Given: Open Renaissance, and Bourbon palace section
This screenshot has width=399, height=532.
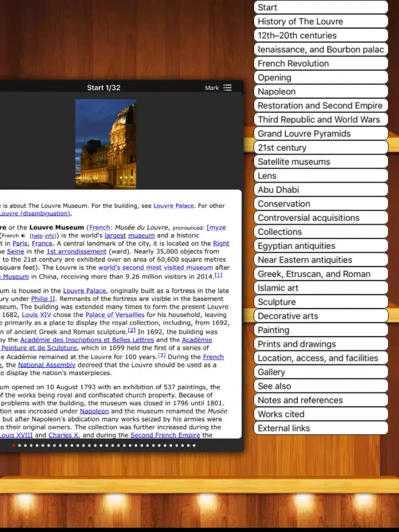Looking at the screenshot, I should [321, 49].
